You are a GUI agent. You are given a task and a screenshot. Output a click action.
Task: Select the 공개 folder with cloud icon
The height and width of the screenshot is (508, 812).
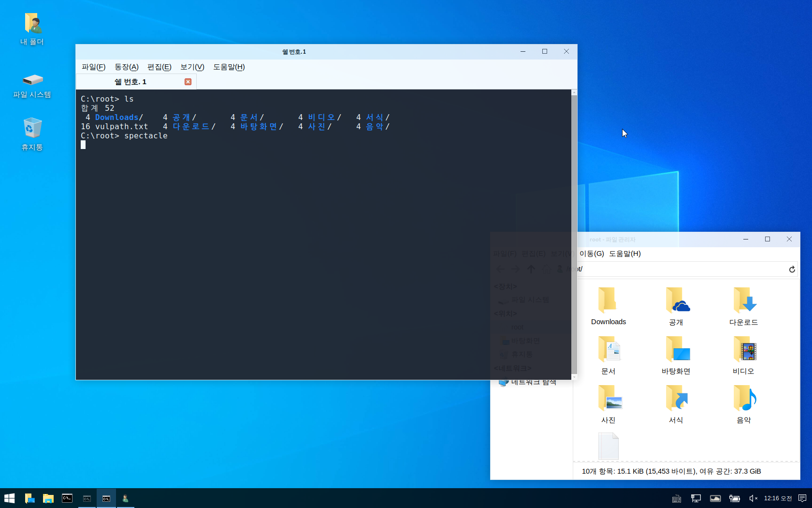[676, 306]
